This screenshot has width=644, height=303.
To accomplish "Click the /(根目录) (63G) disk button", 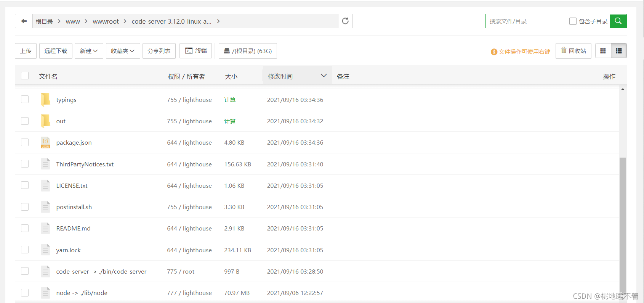I will pos(248,51).
